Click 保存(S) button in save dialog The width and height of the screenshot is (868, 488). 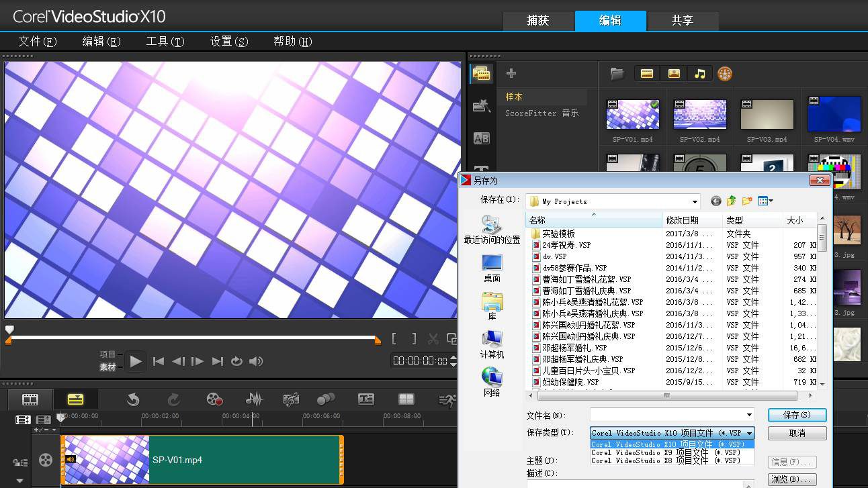[x=797, y=415]
